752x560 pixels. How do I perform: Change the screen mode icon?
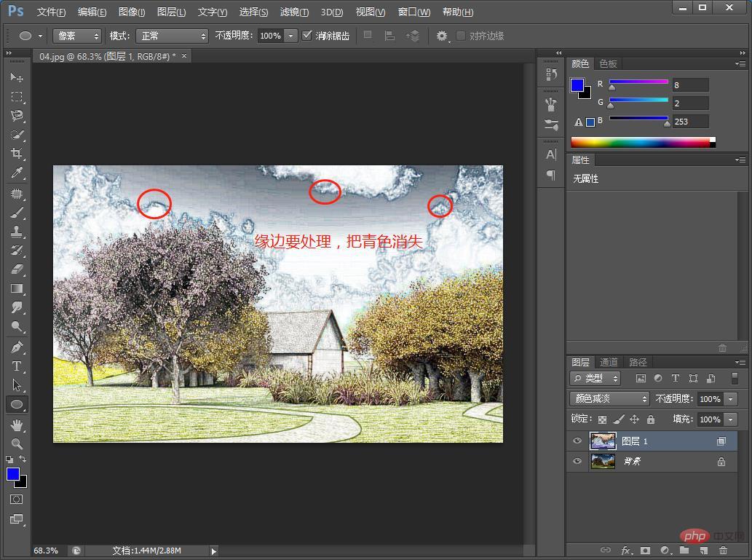(16, 519)
